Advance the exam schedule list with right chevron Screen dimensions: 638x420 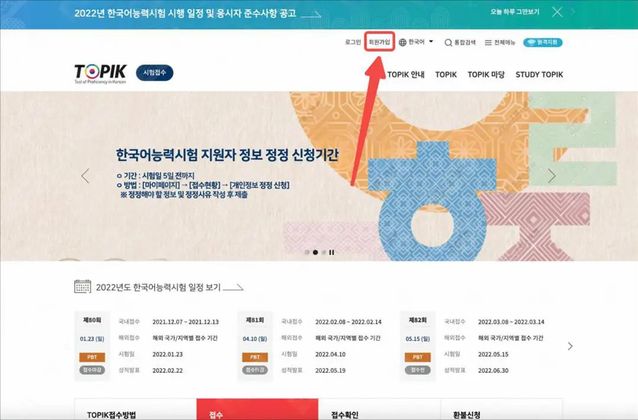pos(570,346)
